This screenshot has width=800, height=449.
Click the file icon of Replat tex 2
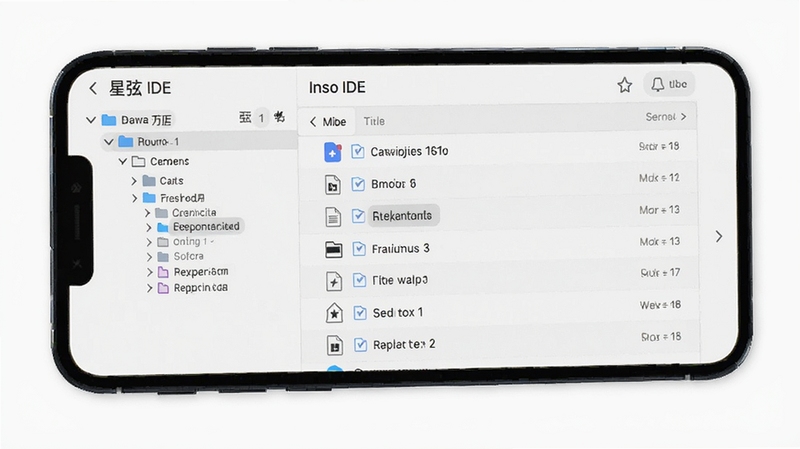pyautogui.click(x=335, y=345)
